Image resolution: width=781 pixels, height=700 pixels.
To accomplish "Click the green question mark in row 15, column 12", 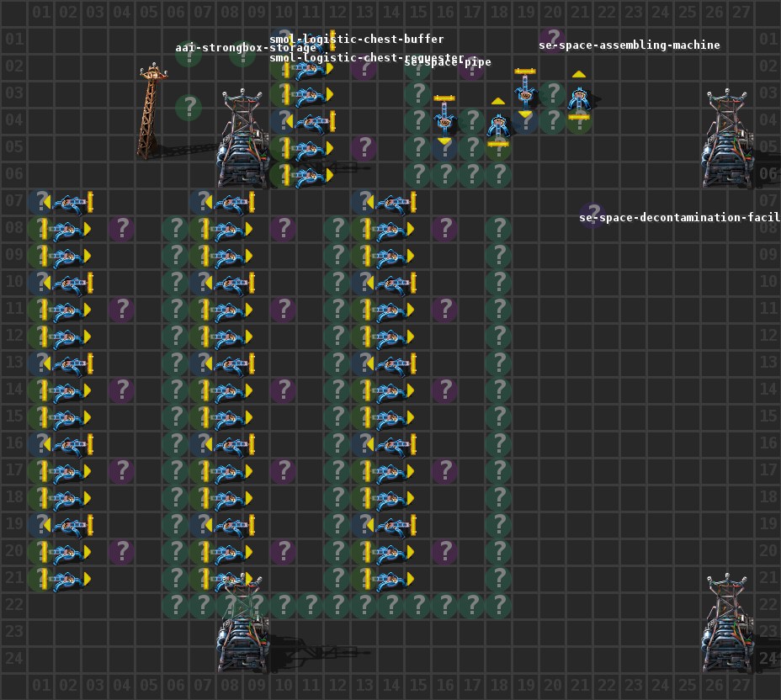I will (337, 417).
